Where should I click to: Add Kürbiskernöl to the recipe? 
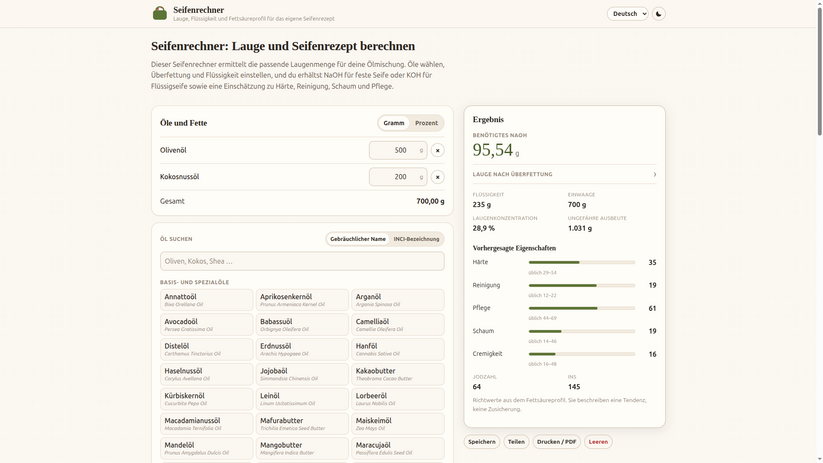(x=206, y=399)
